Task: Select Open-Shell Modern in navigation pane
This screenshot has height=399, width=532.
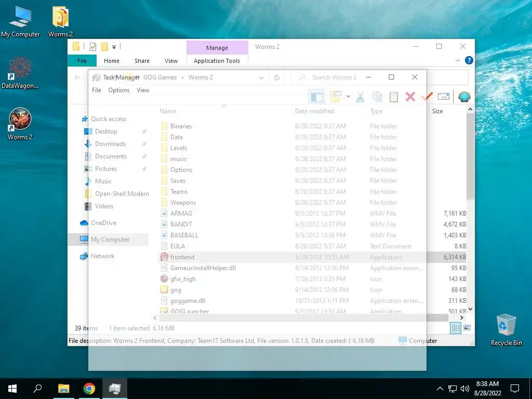Action: 122,194
